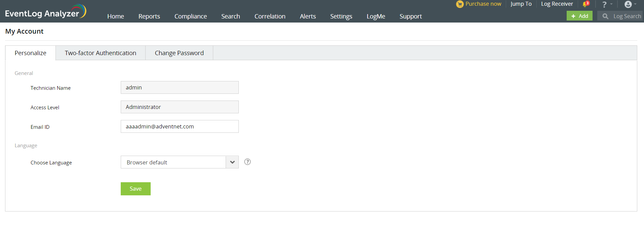Open the Reports menu
The image size is (644, 233).
[x=149, y=16]
